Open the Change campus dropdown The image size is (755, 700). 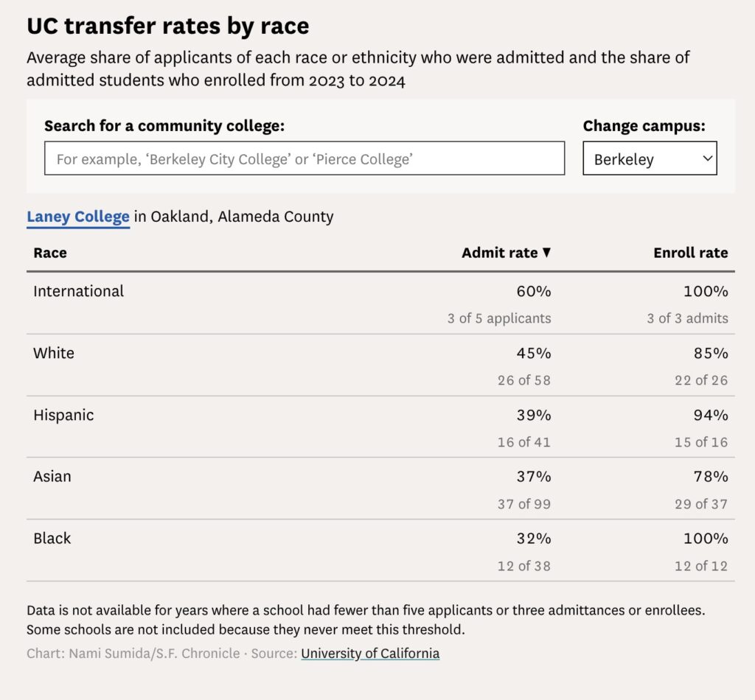click(x=650, y=158)
